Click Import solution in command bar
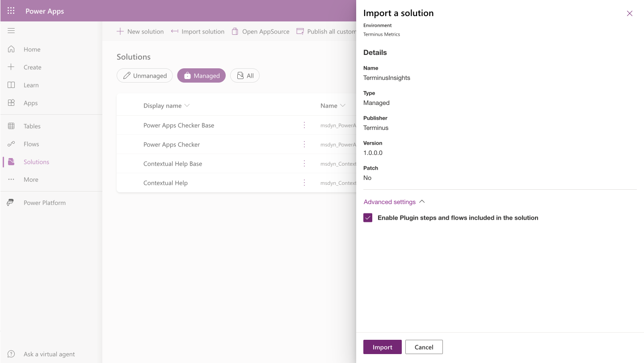The image size is (644, 363). tap(198, 31)
